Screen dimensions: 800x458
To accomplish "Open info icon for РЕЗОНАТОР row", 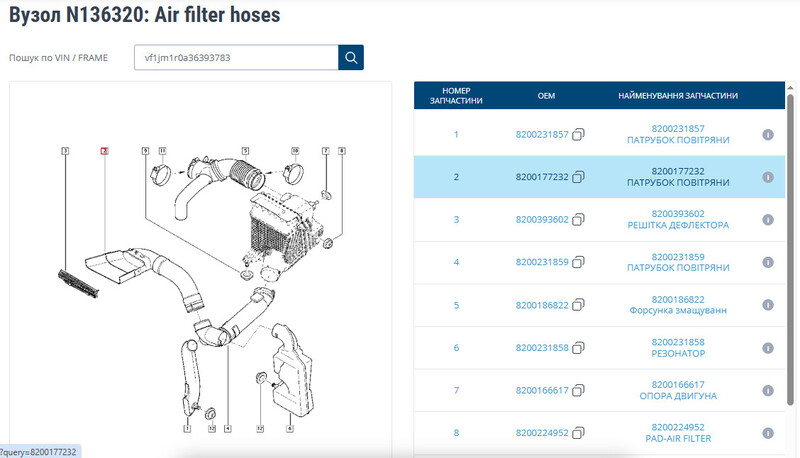I will (768, 347).
